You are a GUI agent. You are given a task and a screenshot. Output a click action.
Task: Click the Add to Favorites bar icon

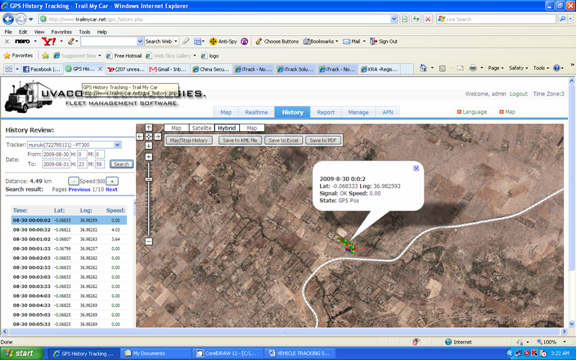pyautogui.click(x=45, y=56)
